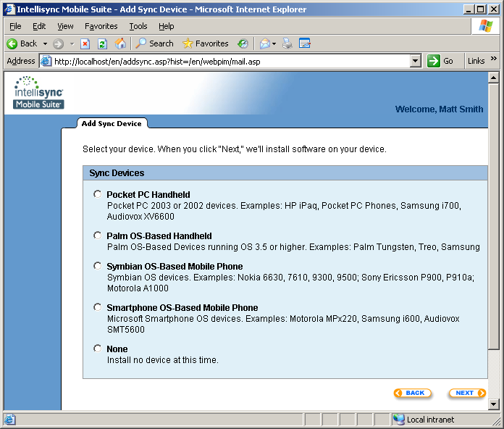Click the vertical scrollbar down arrow
504x429 pixels.
pyautogui.click(x=493, y=404)
